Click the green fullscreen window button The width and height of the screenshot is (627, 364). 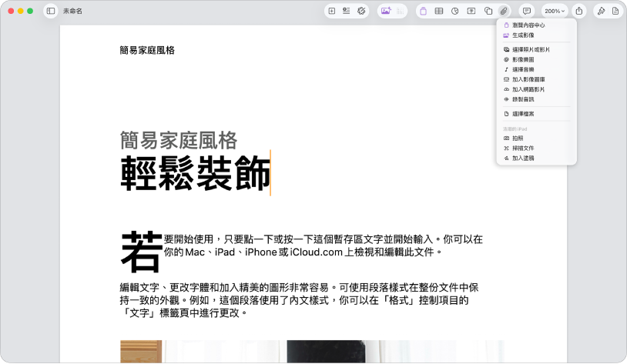click(x=30, y=12)
